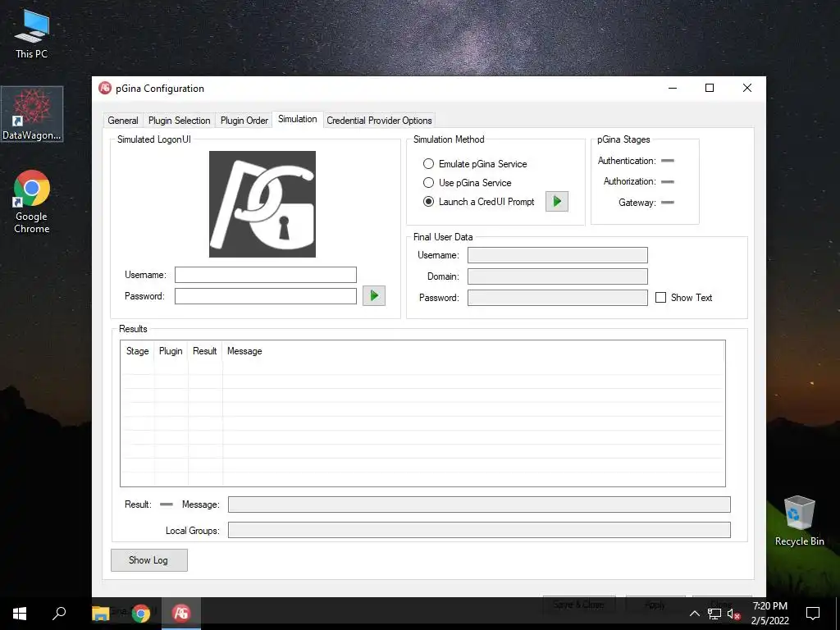
Task: Focus the Simulated LogonUI Username field
Action: [266, 275]
